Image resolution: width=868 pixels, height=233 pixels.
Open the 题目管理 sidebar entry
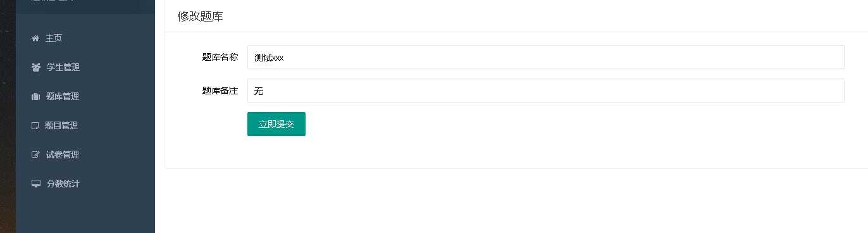(85, 125)
